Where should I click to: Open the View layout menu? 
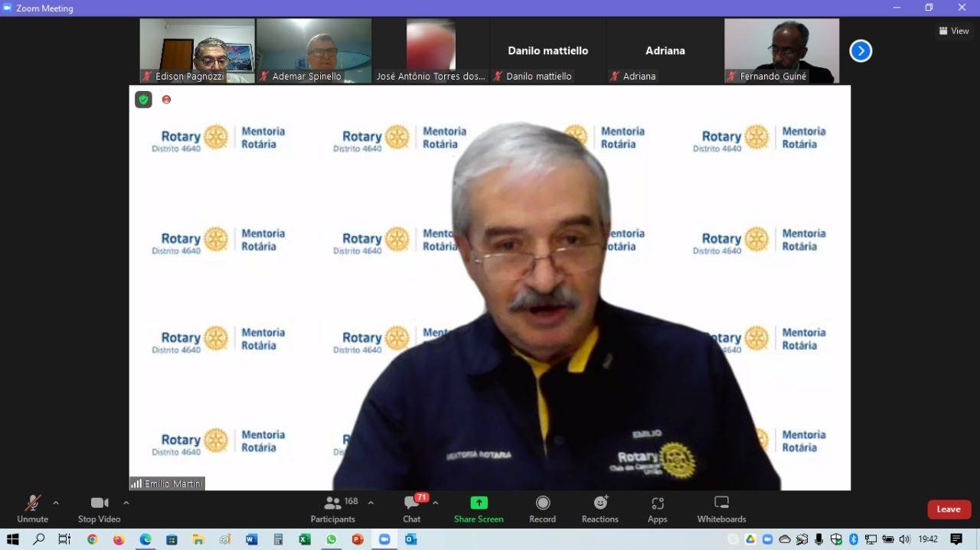pyautogui.click(x=954, y=31)
